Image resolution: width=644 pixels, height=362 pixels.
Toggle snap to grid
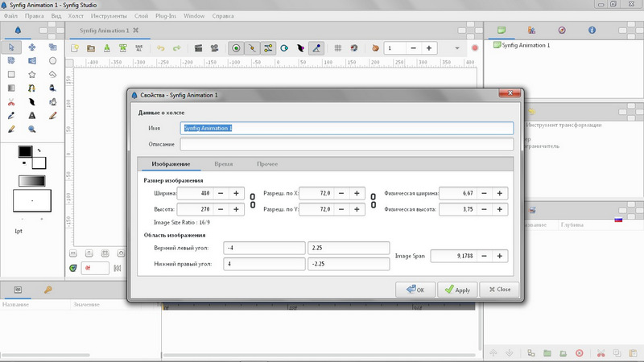[x=354, y=48]
